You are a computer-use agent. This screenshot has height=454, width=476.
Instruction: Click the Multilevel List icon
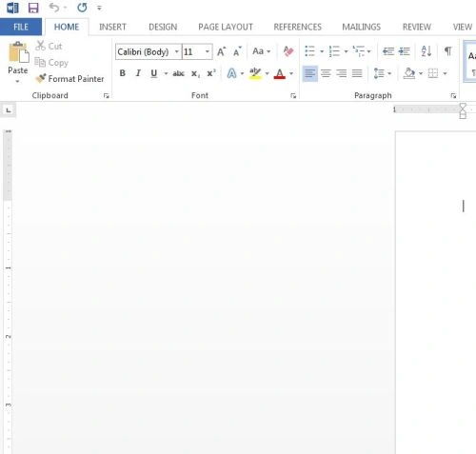click(359, 51)
